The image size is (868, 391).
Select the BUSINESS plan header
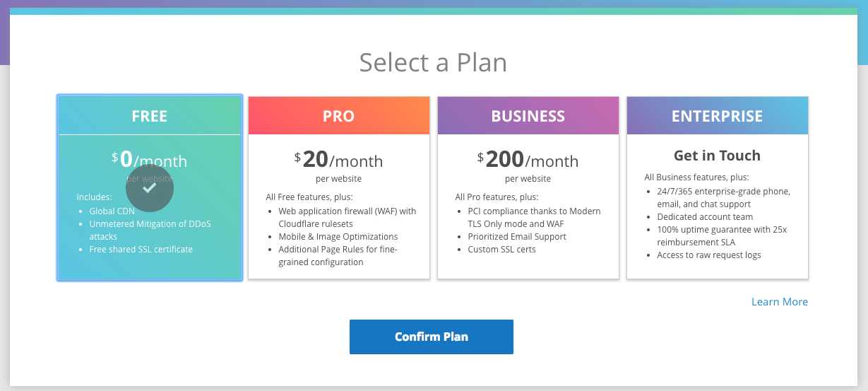pyautogui.click(x=528, y=116)
